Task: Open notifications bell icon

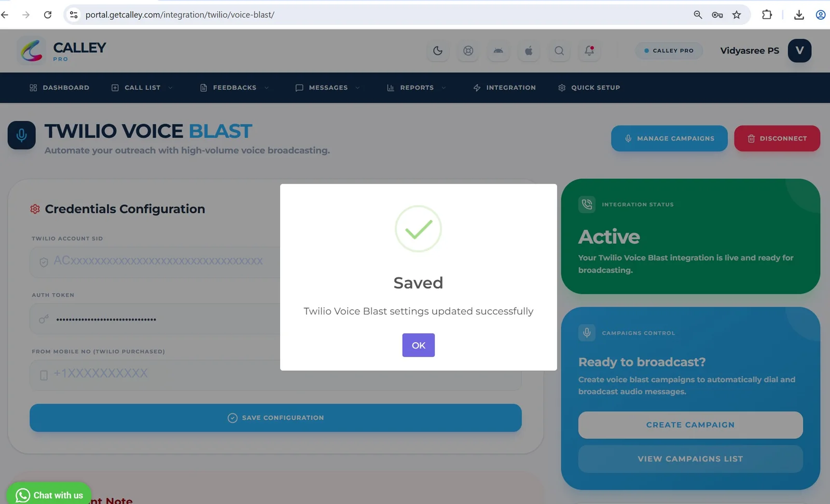Action: (589, 51)
